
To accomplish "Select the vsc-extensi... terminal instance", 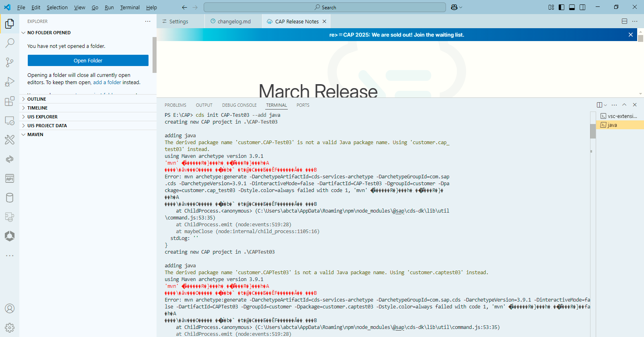I will pyautogui.click(x=620, y=116).
